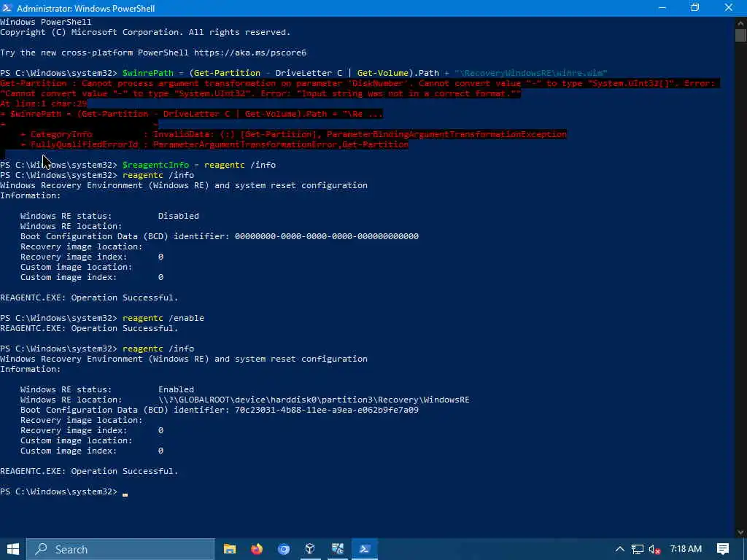Click the https://aka.ms/pscore6 URL text
747x560 pixels.
click(250, 52)
